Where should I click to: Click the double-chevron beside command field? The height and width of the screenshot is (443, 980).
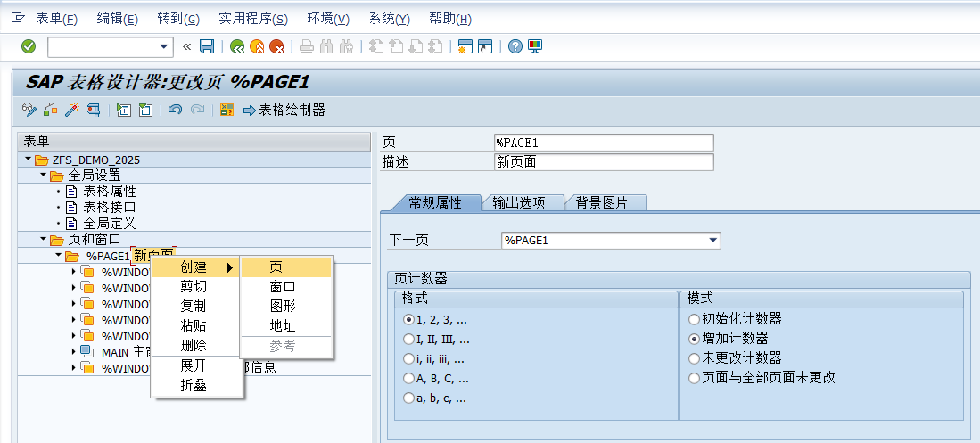pos(187,46)
